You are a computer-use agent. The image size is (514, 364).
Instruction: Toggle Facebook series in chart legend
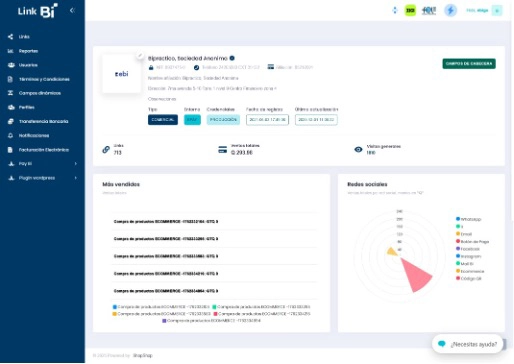(468, 249)
